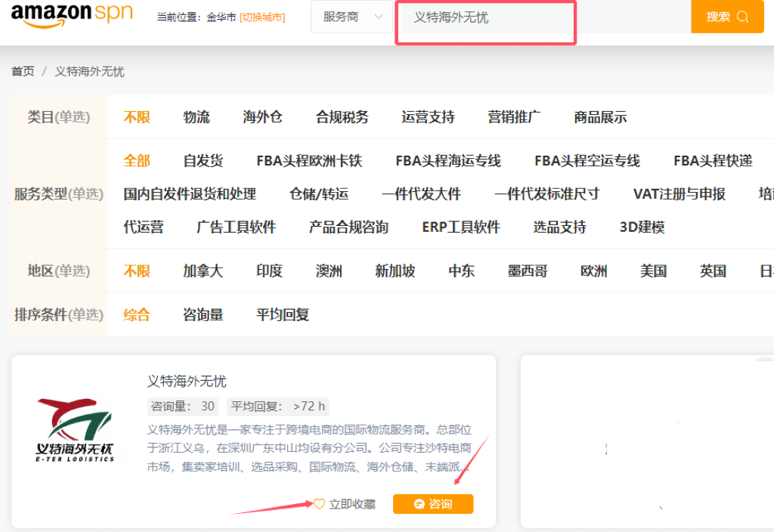The image size is (774, 532).
Task: Click 义特海外无忧 in the breadcrumb
Action: (89, 72)
